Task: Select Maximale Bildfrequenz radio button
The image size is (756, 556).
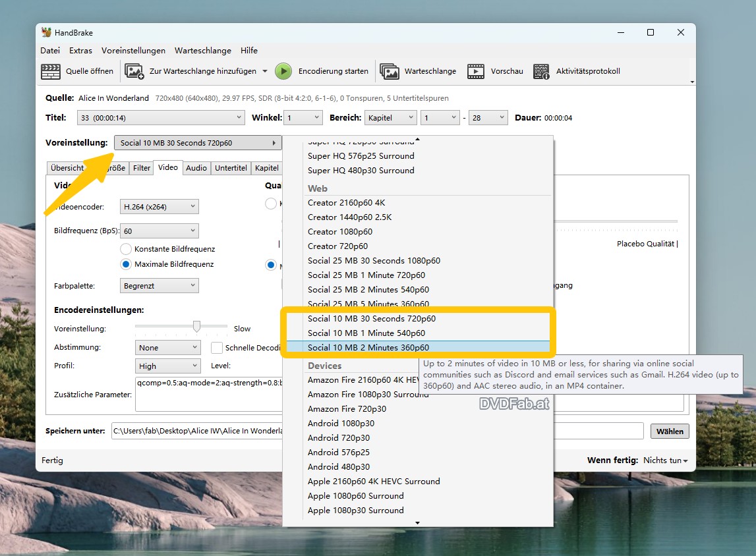Action: [125, 264]
